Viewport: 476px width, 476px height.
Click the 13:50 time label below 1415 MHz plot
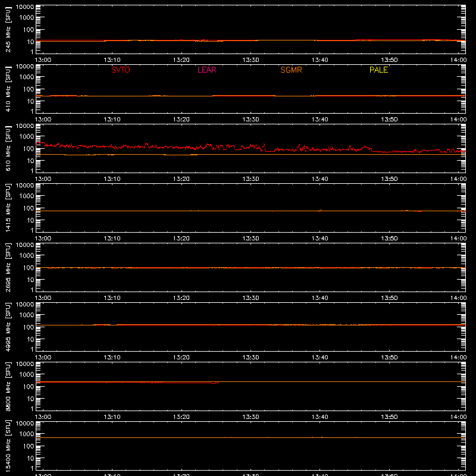tap(389, 239)
